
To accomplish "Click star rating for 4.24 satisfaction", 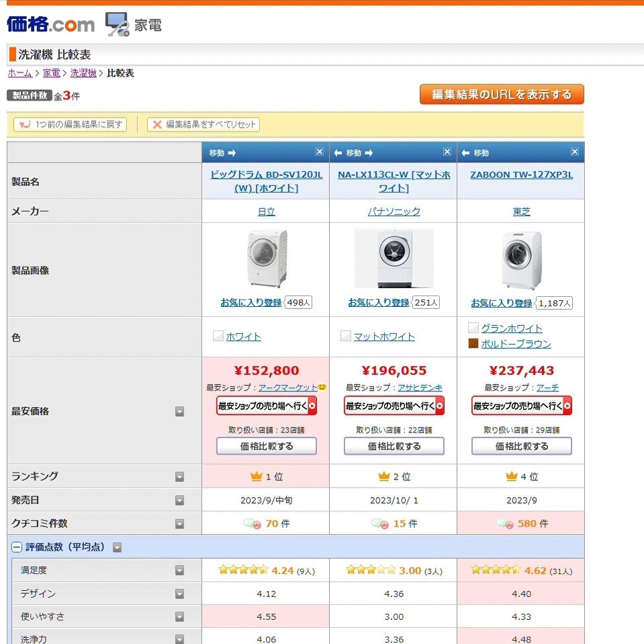I will (244, 569).
